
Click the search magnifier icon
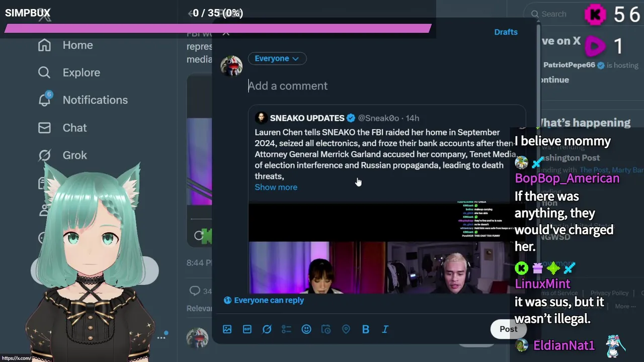pyautogui.click(x=535, y=14)
